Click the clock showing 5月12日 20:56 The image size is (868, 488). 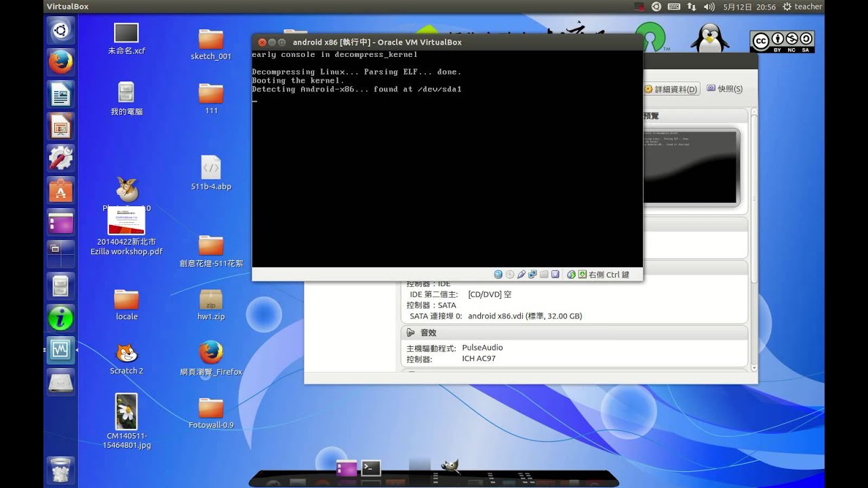[749, 7]
